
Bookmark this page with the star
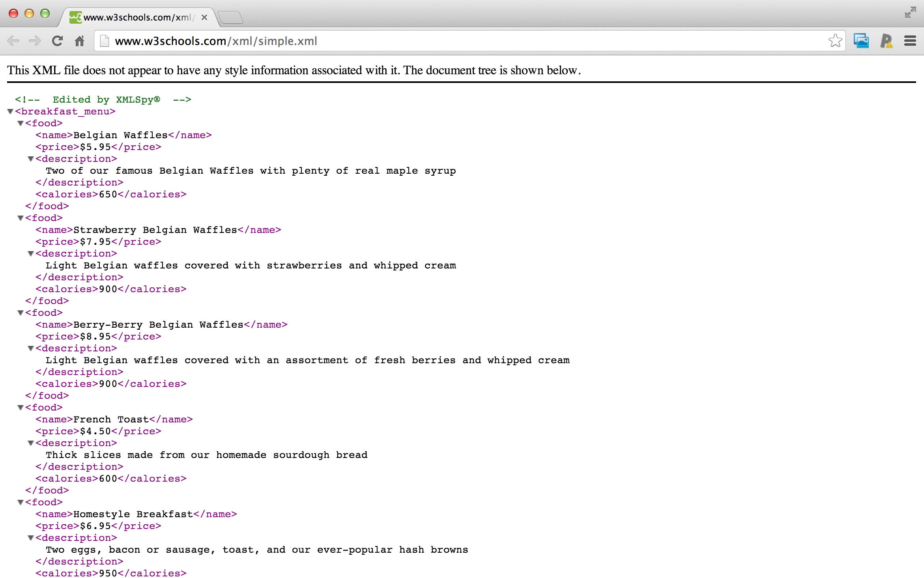pyautogui.click(x=835, y=41)
